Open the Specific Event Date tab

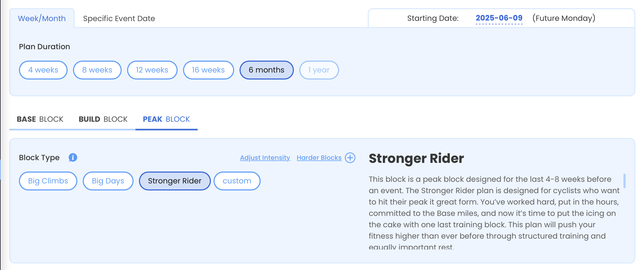tap(119, 18)
